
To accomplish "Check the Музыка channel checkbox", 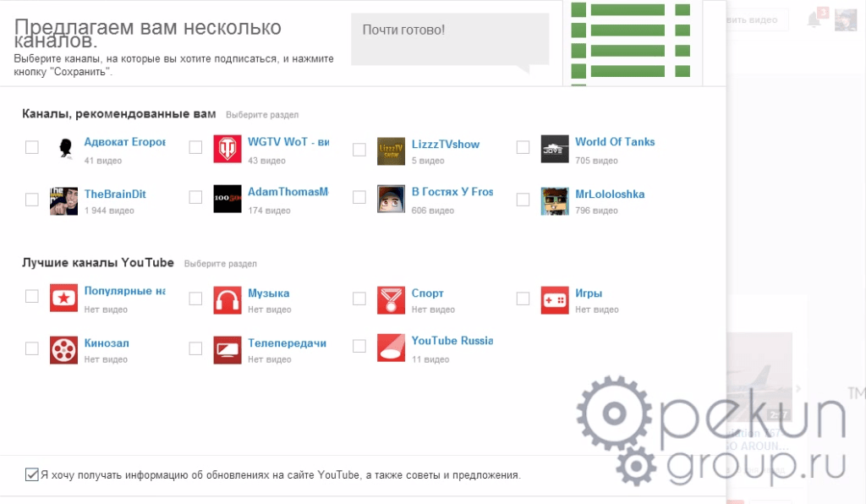I will pyautogui.click(x=195, y=299).
